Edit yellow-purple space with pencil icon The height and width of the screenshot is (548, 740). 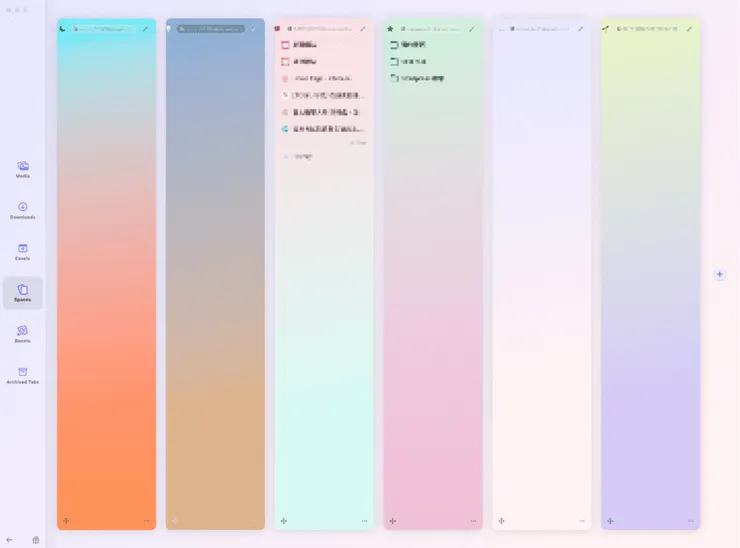[x=690, y=29]
